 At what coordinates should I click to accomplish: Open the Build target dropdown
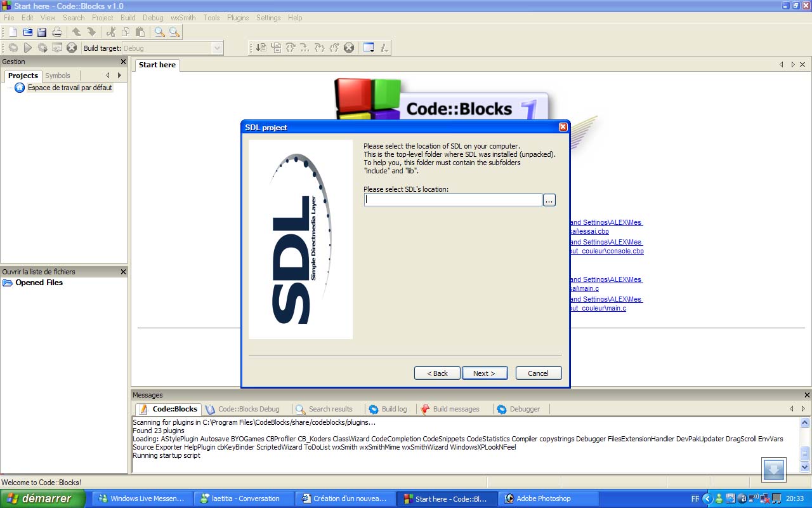[218, 48]
